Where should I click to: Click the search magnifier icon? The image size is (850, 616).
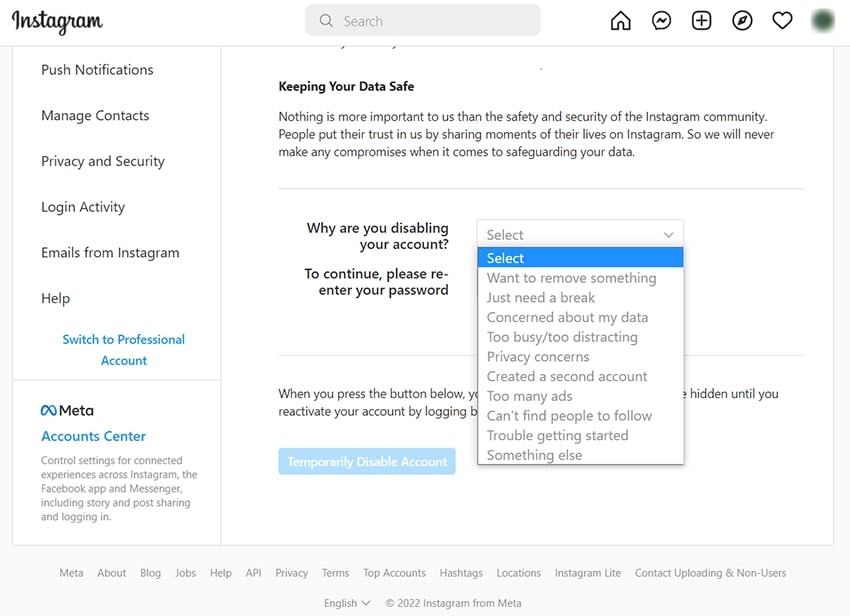(x=326, y=21)
